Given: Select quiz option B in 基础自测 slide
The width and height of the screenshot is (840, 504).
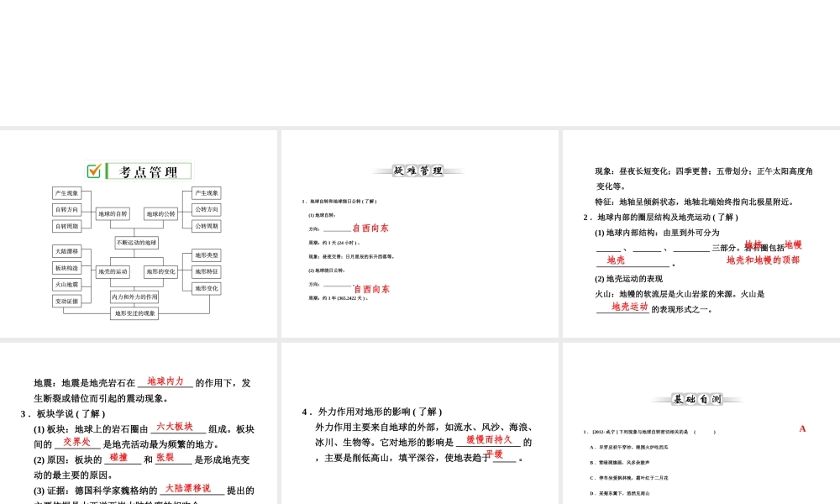Looking at the screenshot, I should [620, 462].
